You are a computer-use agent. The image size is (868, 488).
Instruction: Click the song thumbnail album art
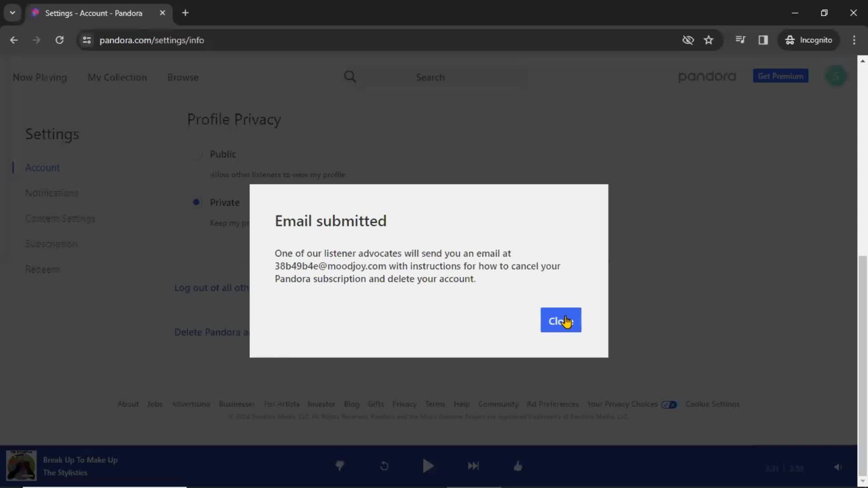pyautogui.click(x=21, y=467)
